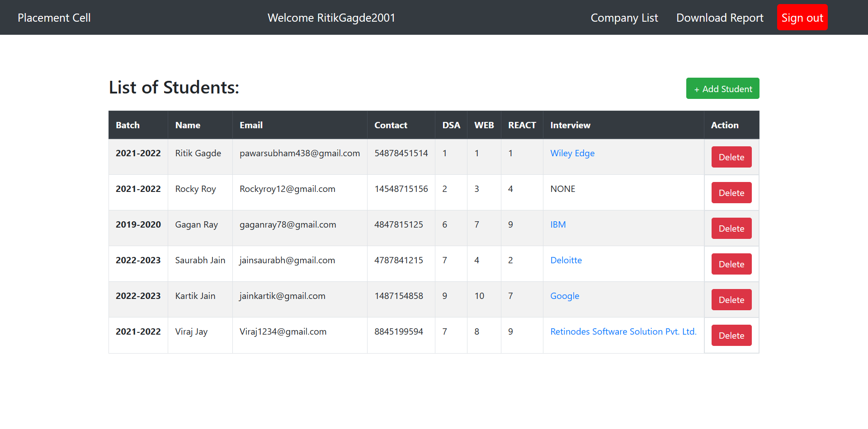Click the Add Student button

click(x=722, y=89)
